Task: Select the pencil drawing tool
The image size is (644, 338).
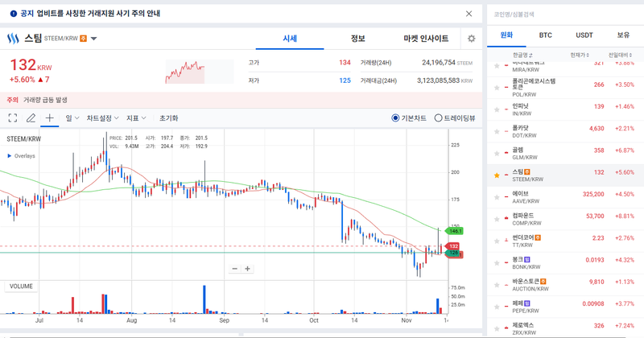Action: pos(31,118)
